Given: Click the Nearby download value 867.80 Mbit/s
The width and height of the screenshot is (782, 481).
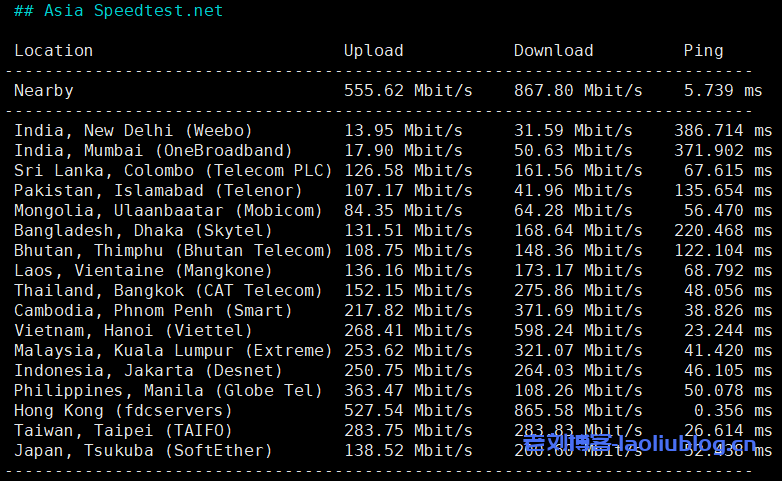Looking at the screenshot, I should point(573,91).
